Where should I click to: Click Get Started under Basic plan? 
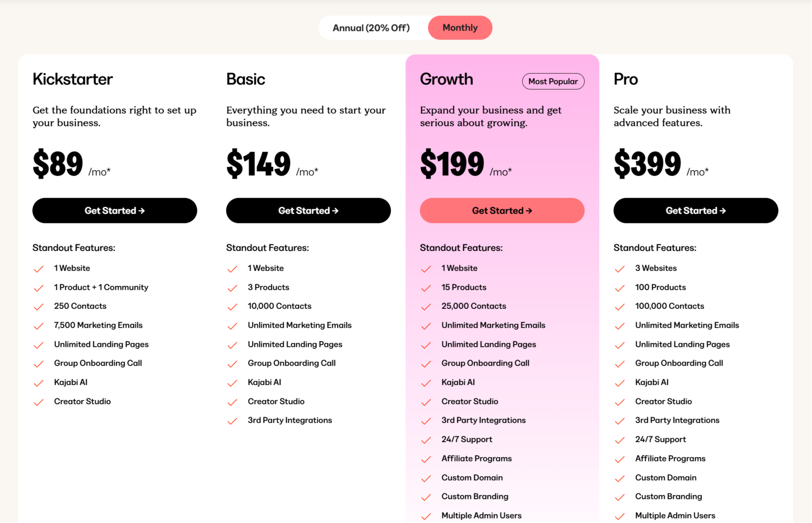click(308, 210)
